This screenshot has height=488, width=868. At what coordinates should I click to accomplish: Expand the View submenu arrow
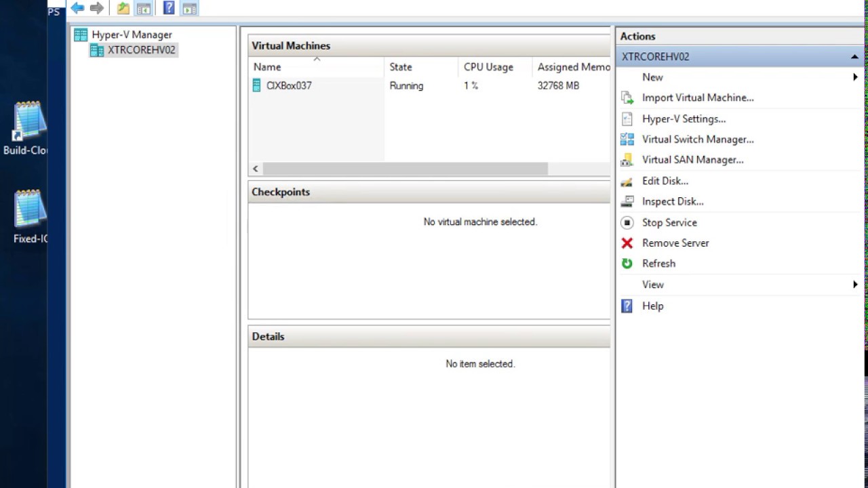pos(856,285)
